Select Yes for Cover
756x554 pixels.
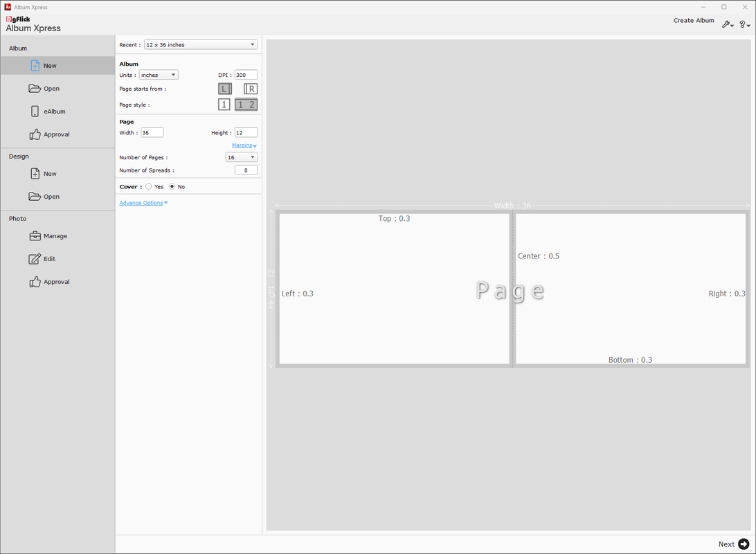[148, 186]
